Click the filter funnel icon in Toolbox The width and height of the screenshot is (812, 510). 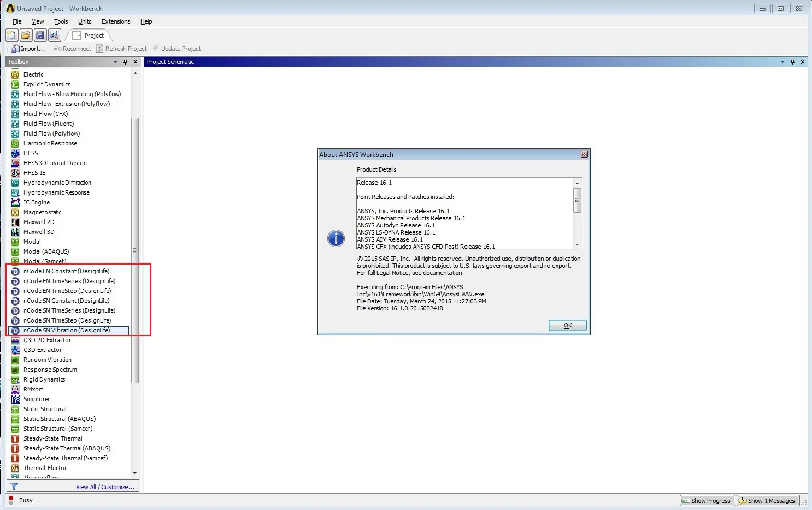(x=14, y=486)
